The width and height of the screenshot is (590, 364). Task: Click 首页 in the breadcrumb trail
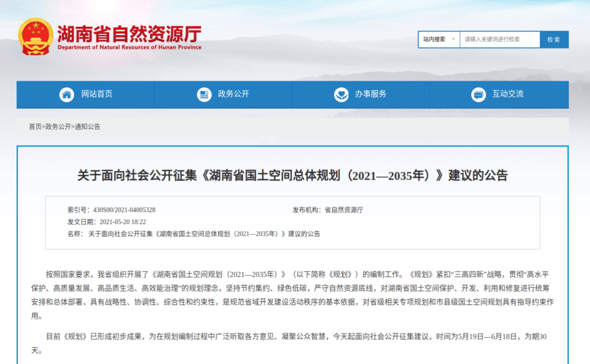point(35,127)
